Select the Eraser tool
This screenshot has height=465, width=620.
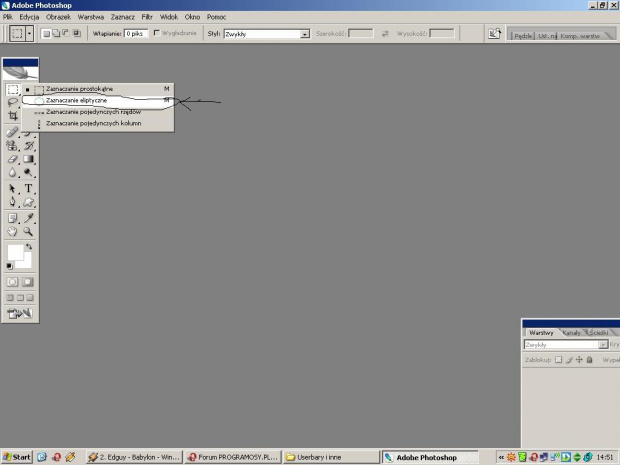(12, 159)
